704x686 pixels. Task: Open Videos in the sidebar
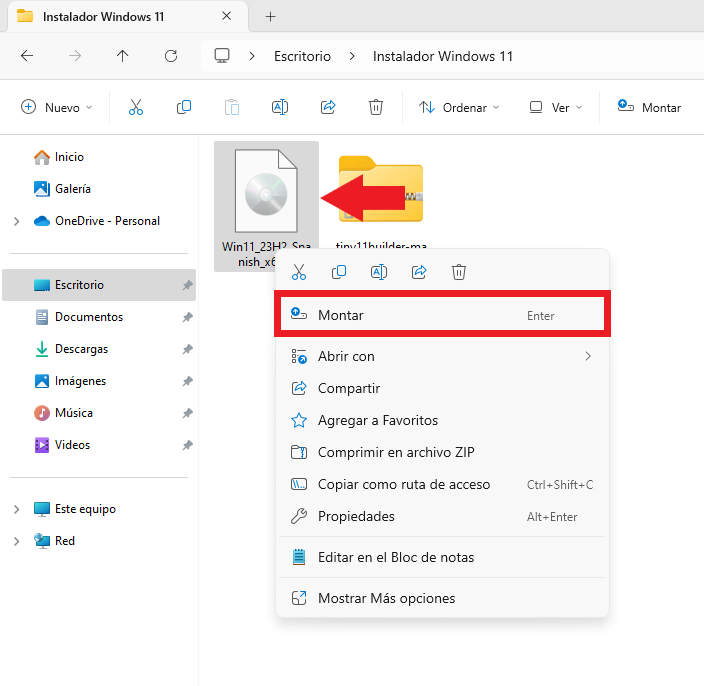(x=62, y=445)
